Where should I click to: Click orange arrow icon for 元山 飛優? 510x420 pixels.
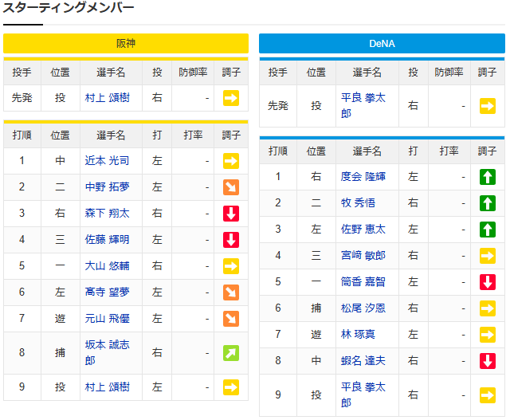(231, 319)
